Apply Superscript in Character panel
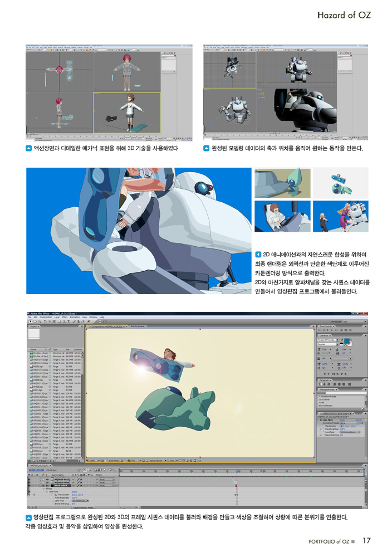This screenshot has height=557, width=392. tap(342, 374)
